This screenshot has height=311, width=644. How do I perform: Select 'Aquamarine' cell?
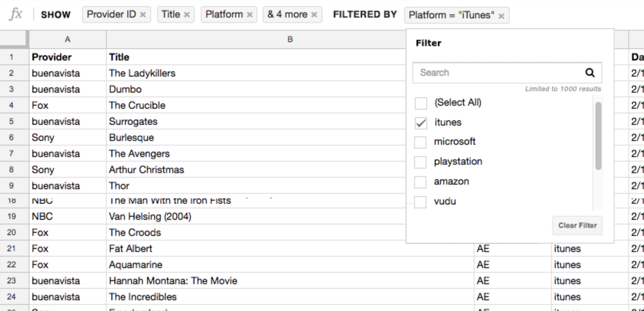point(290,264)
